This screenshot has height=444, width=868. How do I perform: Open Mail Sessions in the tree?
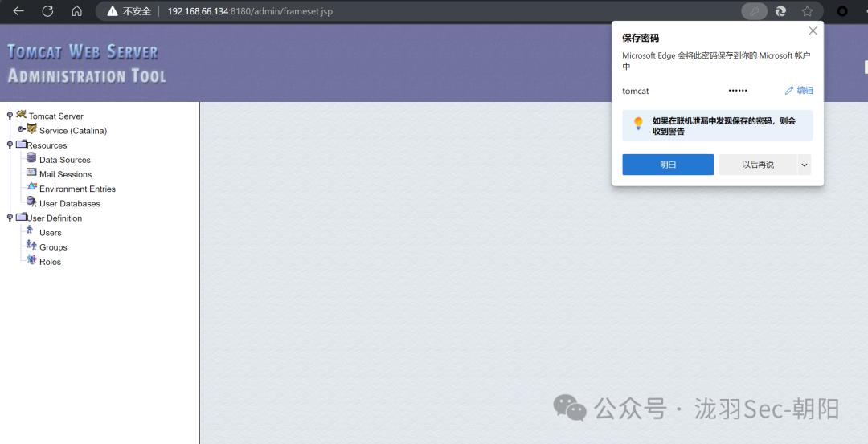65,174
